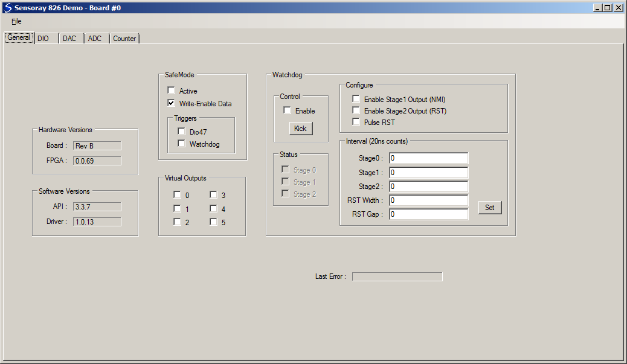Image resolution: width=627 pixels, height=364 pixels.
Task: Click the Stage0 interval input field
Action: [429, 158]
